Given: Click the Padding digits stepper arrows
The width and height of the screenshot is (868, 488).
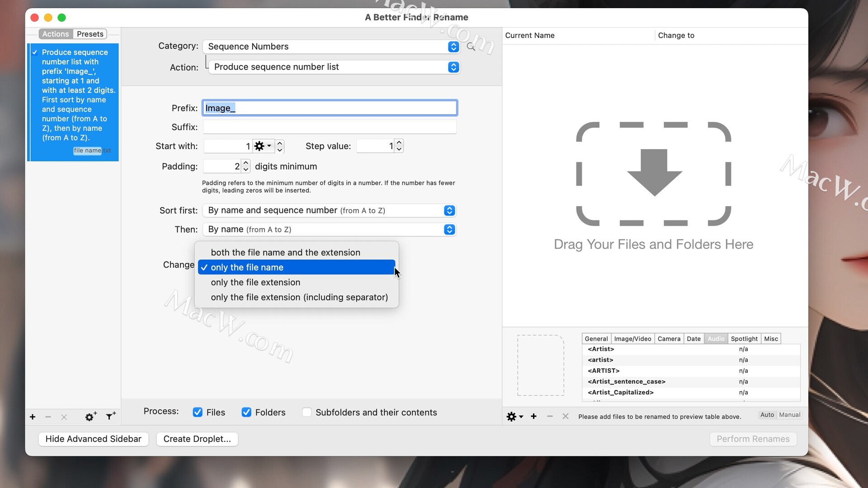Looking at the screenshot, I should [246, 166].
